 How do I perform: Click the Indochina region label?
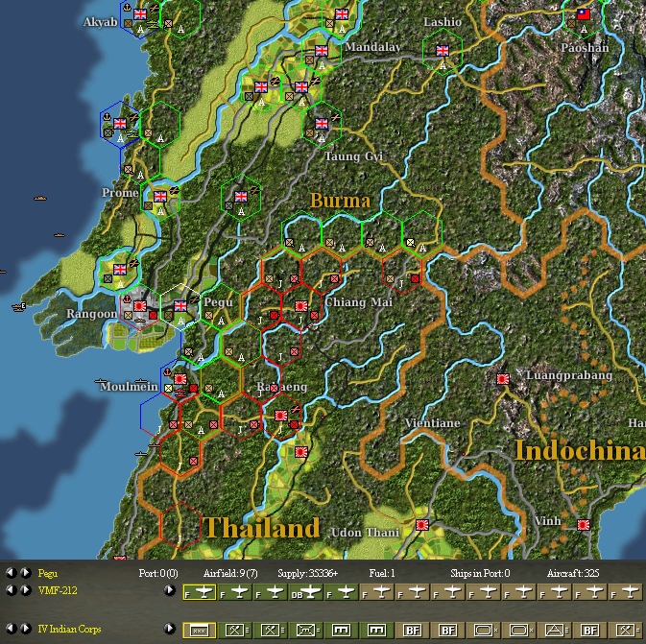(x=580, y=450)
